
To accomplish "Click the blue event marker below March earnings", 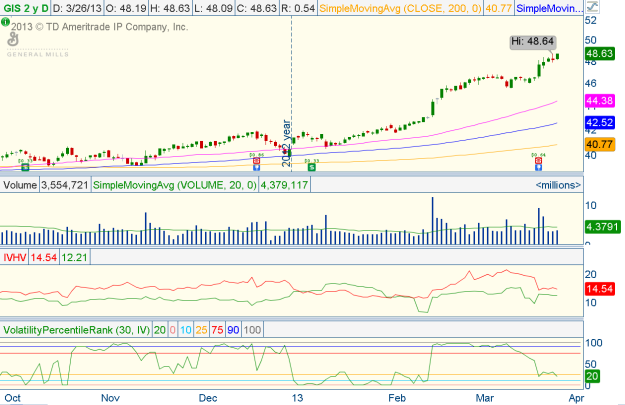I will (539, 167).
